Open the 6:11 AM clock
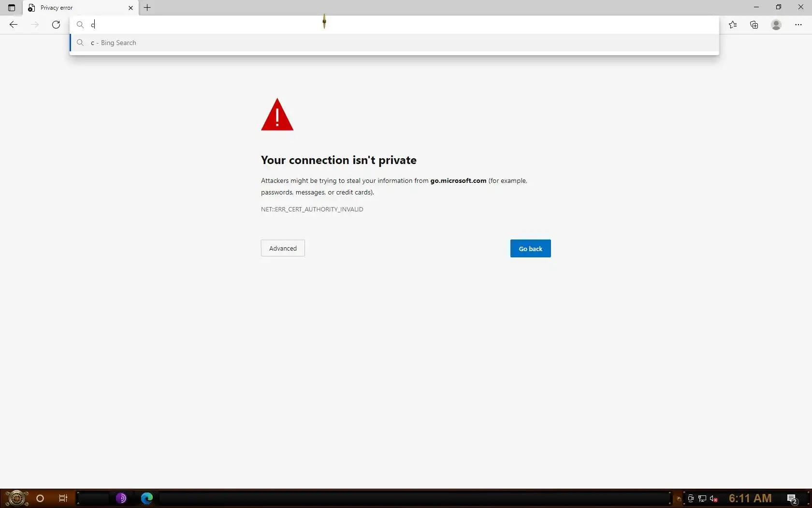 coord(750,498)
